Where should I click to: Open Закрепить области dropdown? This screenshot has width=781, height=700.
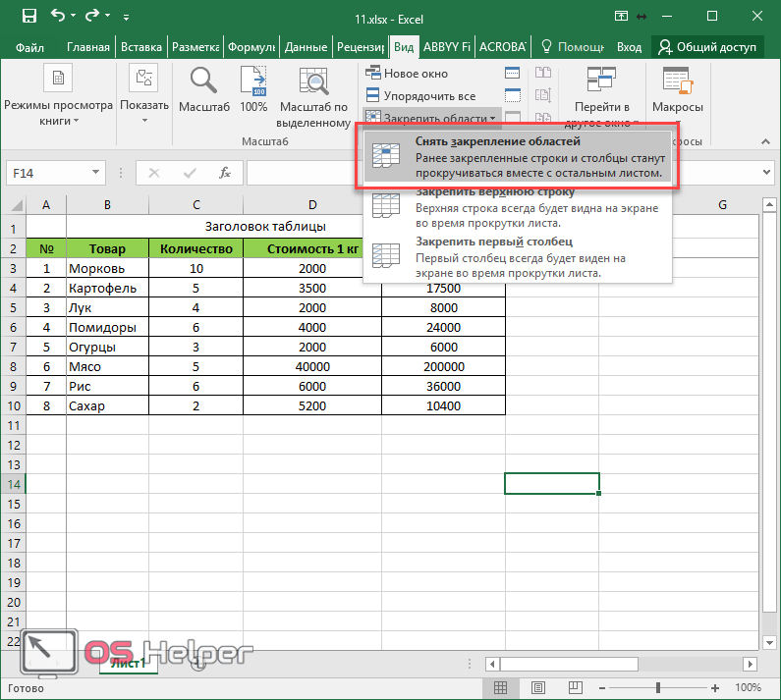coord(431,118)
